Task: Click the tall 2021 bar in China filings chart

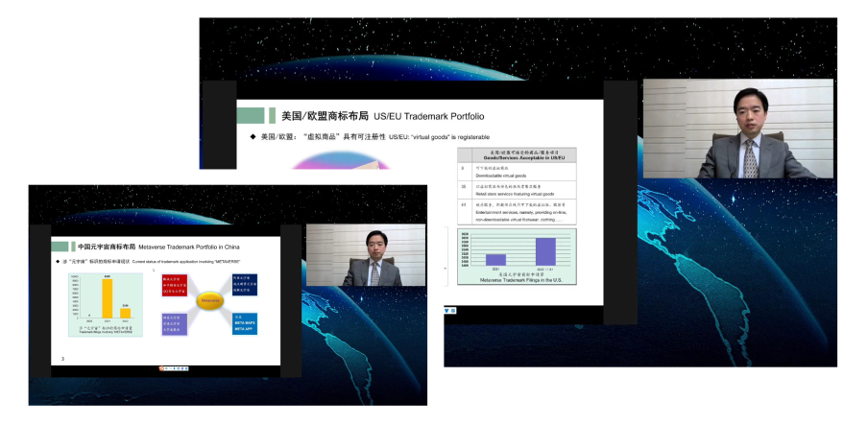Action: pos(107,299)
